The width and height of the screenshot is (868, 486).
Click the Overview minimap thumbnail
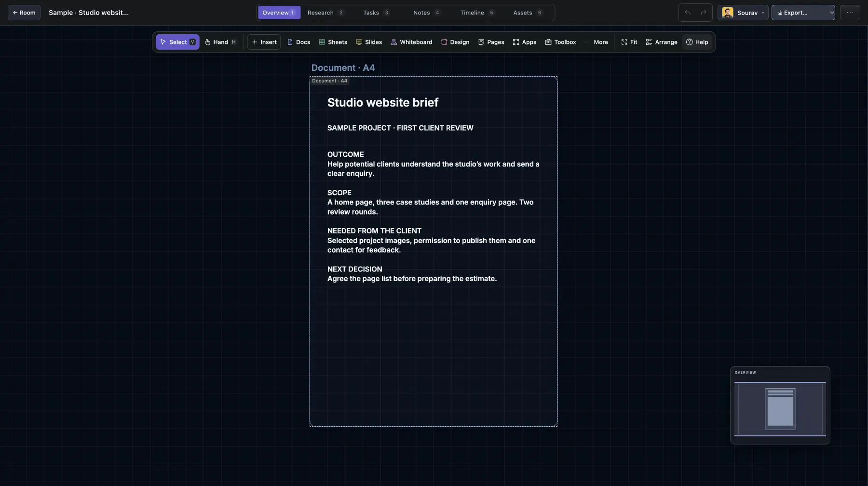(x=780, y=409)
